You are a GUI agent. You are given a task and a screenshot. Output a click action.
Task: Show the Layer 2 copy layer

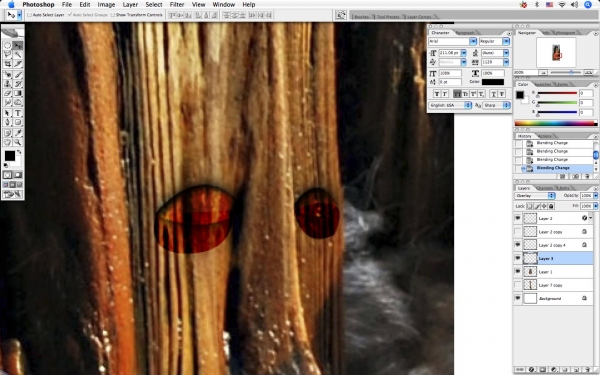pos(518,232)
